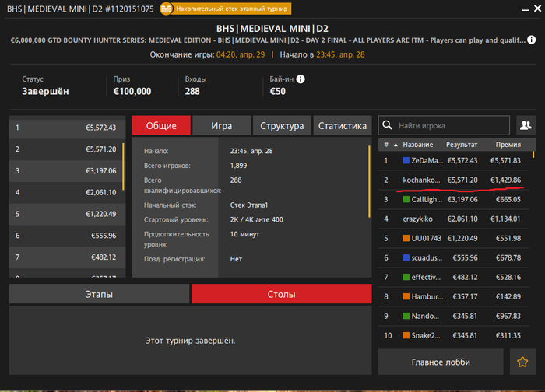The height and width of the screenshot is (392, 545).
Task: Click the Входы count 288
Action: 192,91
